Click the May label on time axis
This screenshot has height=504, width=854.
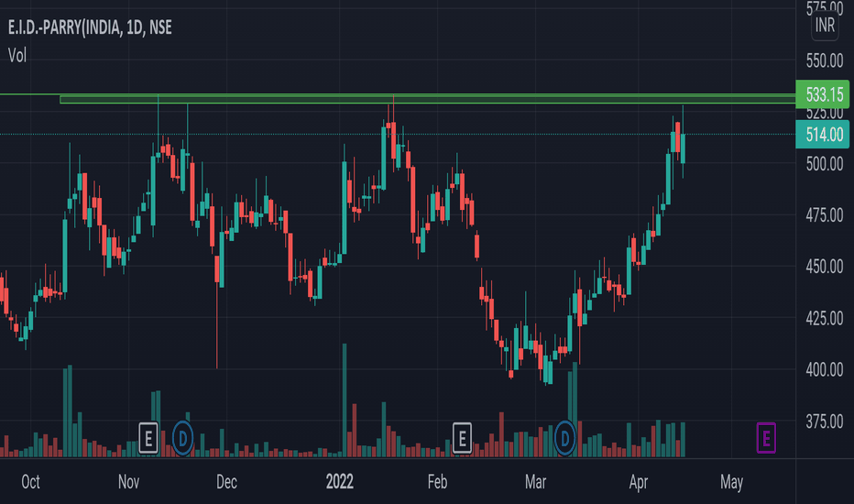[x=731, y=482]
